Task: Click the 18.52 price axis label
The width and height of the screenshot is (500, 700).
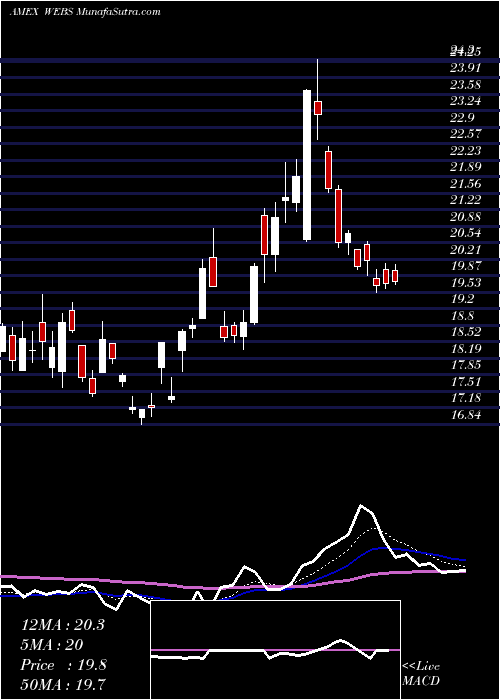Action: (x=465, y=332)
